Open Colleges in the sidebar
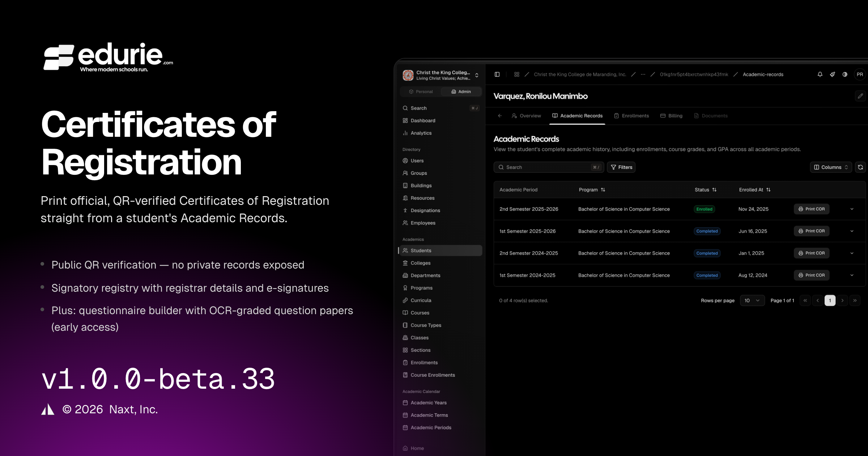Screen dimensions: 868x456 pos(441,263)
